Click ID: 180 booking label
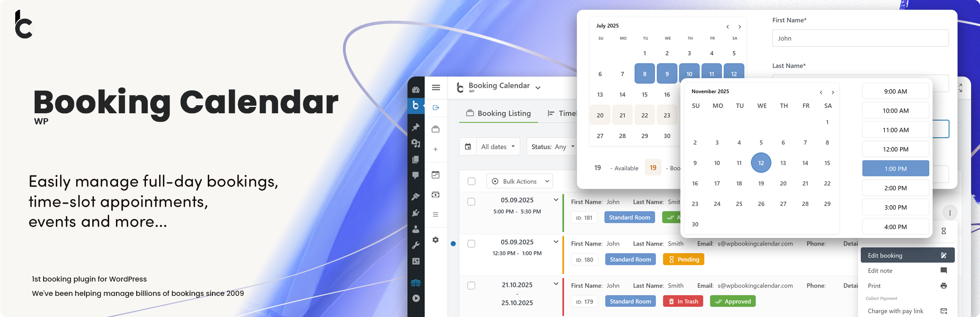Viewport: 980px width, 317px height. click(585, 260)
